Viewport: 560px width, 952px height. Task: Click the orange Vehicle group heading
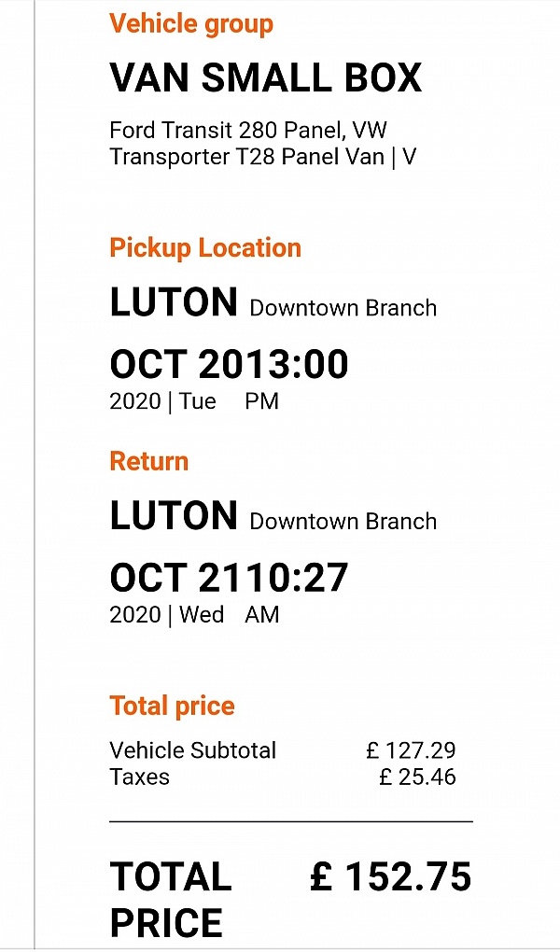pos(191,23)
